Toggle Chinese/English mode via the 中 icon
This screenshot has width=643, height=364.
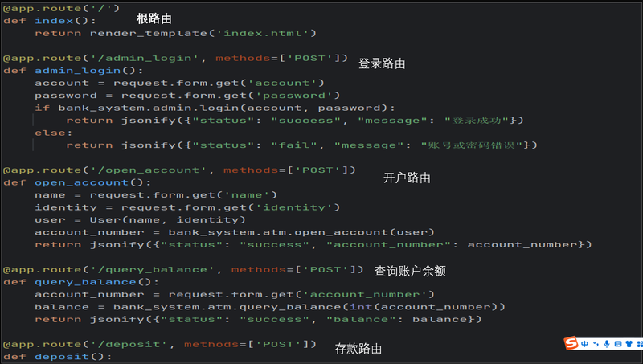585,344
